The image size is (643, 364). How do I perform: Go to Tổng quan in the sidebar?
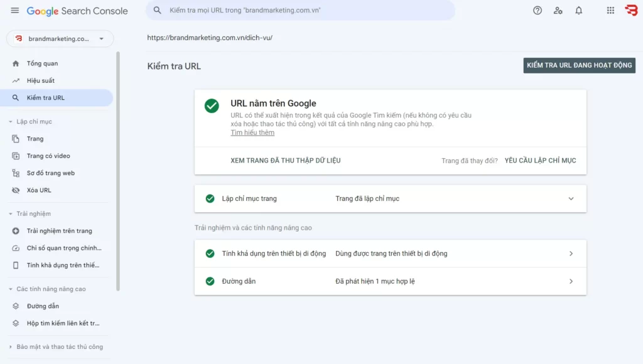[42, 63]
